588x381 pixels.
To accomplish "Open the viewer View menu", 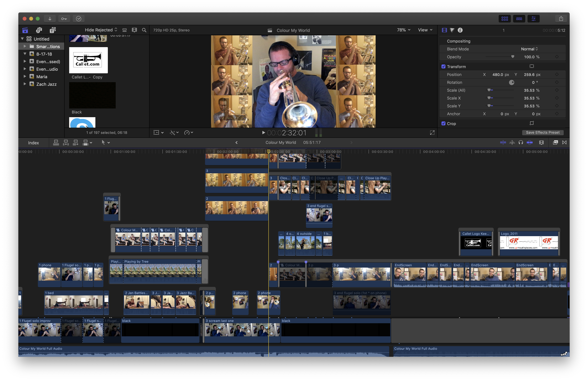I will (x=425, y=30).
